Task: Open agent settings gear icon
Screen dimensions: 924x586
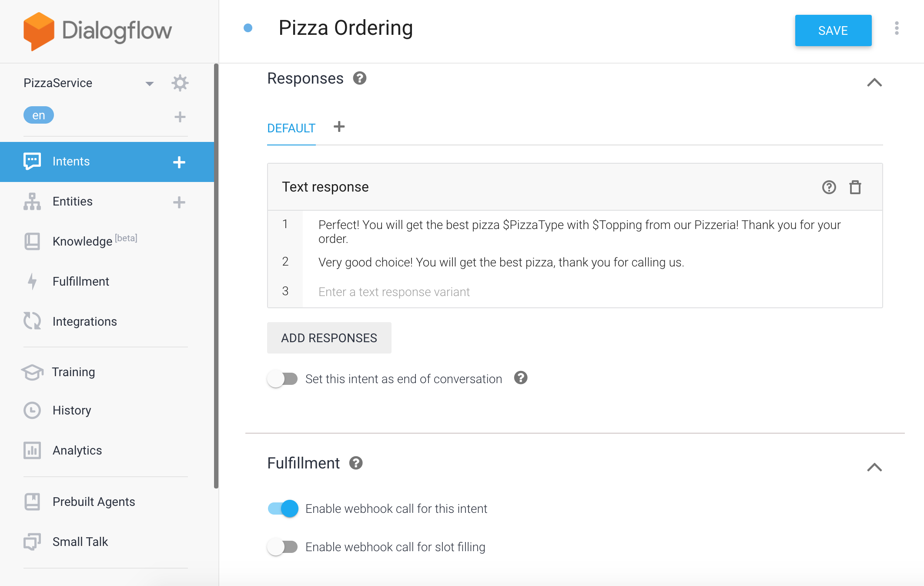Action: 180,83
